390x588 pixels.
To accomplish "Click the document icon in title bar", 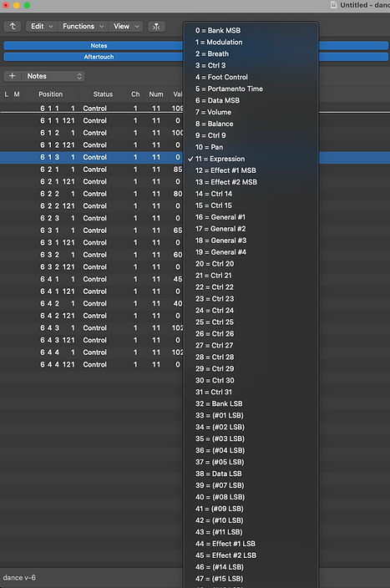I will (333, 5).
